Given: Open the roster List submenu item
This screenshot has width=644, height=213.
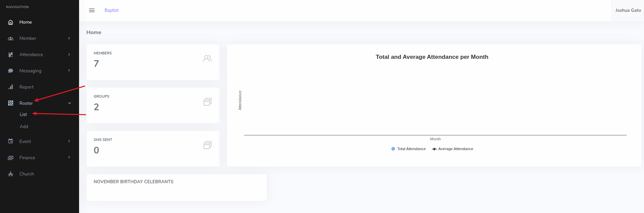Looking at the screenshot, I should pos(23,115).
